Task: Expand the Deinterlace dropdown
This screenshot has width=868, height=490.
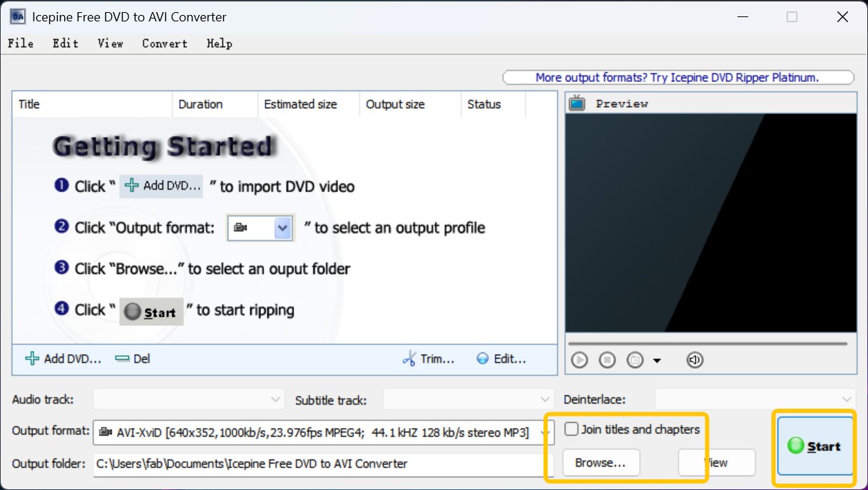Action: click(847, 399)
